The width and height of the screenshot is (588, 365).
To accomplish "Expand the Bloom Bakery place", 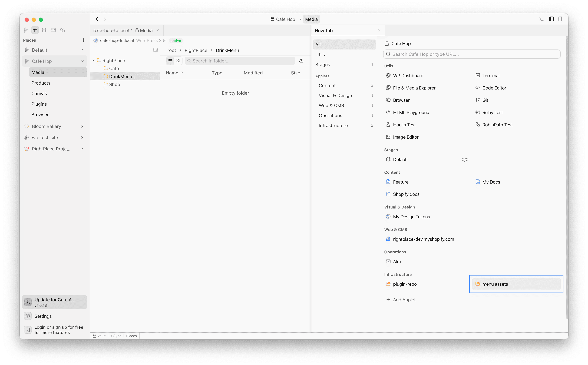I will coord(82,127).
